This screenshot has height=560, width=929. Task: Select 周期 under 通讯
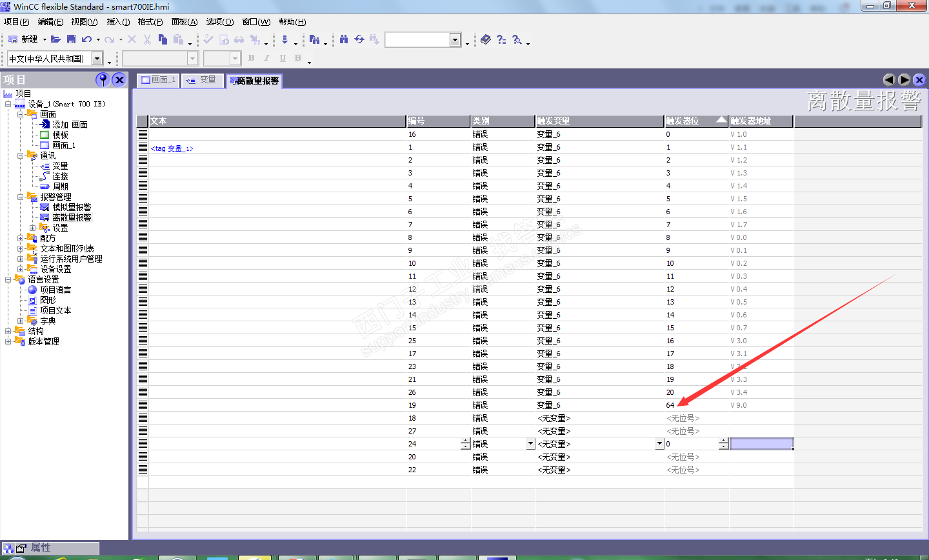(x=60, y=186)
